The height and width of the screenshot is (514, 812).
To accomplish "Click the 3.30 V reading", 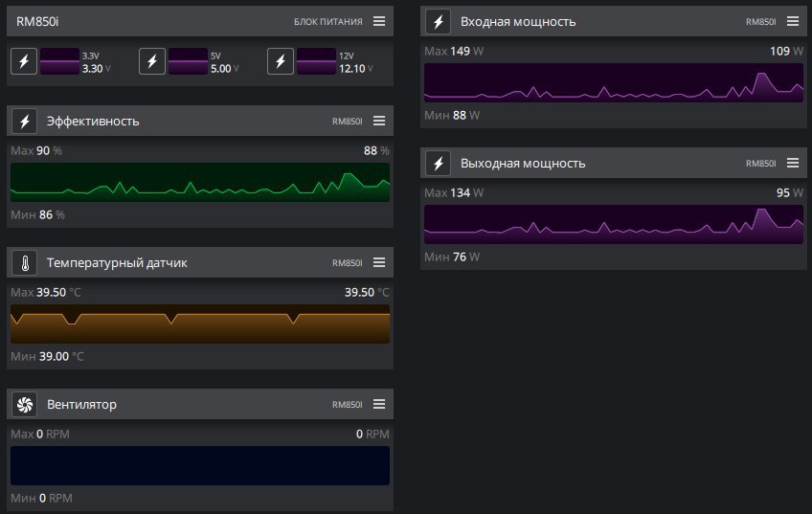I will pyautogui.click(x=96, y=68).
